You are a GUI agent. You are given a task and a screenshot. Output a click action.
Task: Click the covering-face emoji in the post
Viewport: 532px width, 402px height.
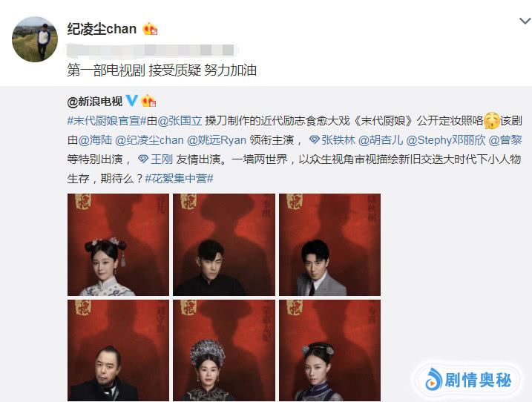click(492, 120)
